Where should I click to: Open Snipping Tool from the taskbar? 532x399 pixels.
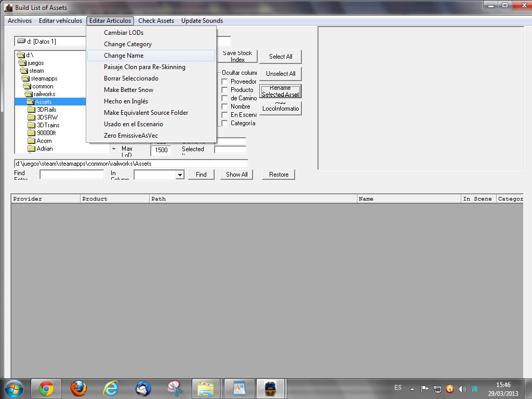coord(175,388)
